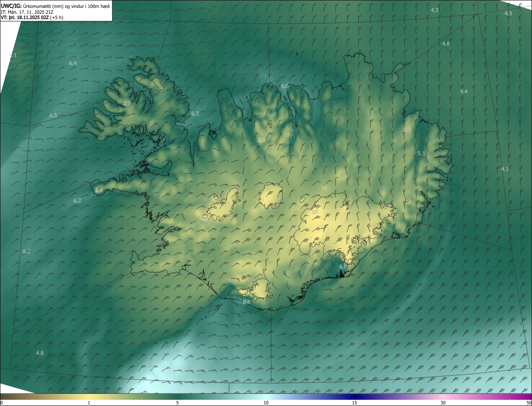Image resolution: width=532 pixels, height=406 pixels.
Task: Click the 2.9 value on the Westfjords
Action: 127,103
